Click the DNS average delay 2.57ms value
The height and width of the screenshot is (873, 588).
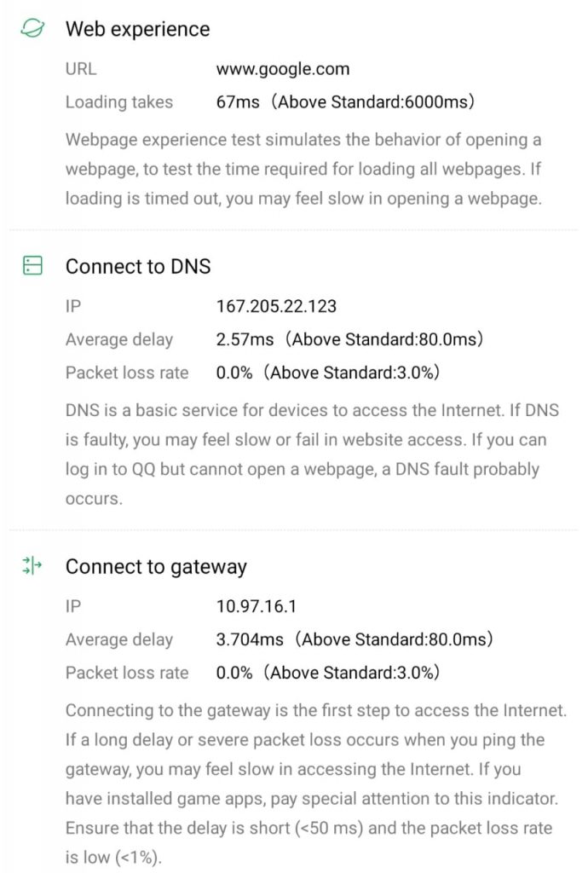[x=349, y=339]
